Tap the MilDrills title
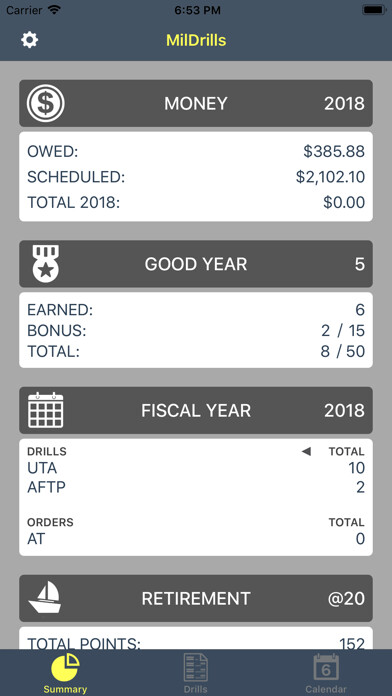The width and height of the screenshot is (392, 696). 196,40
